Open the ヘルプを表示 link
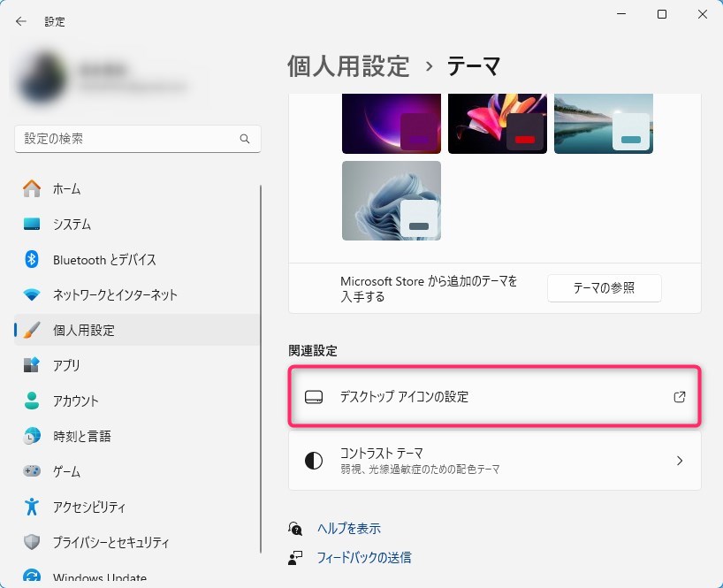Image resolution: width=723 pixels, height=588 pixels. tap(348, 529)
